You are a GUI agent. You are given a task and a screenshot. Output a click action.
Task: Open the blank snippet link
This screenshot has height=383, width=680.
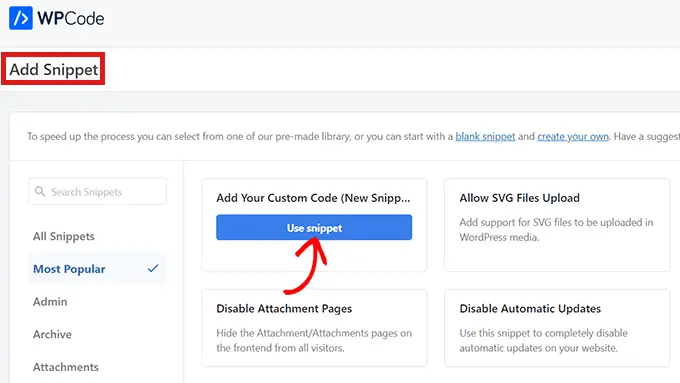point(485,137)
